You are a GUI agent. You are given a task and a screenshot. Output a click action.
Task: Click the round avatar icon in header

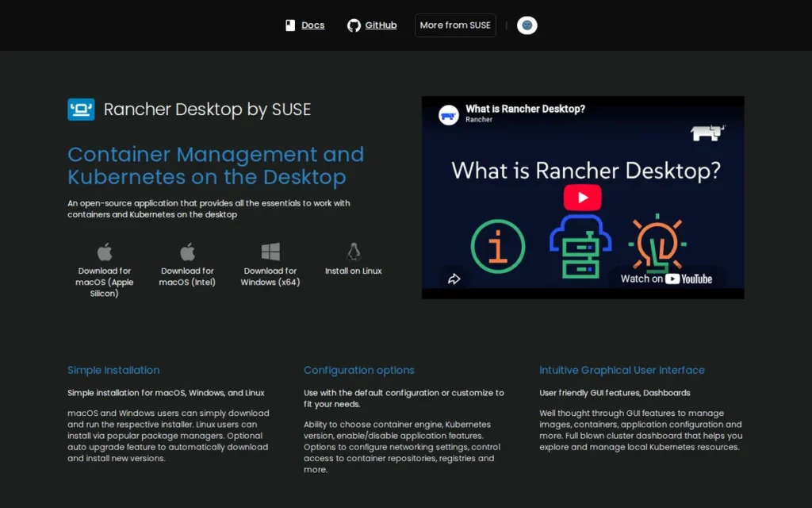coord(527,25)
